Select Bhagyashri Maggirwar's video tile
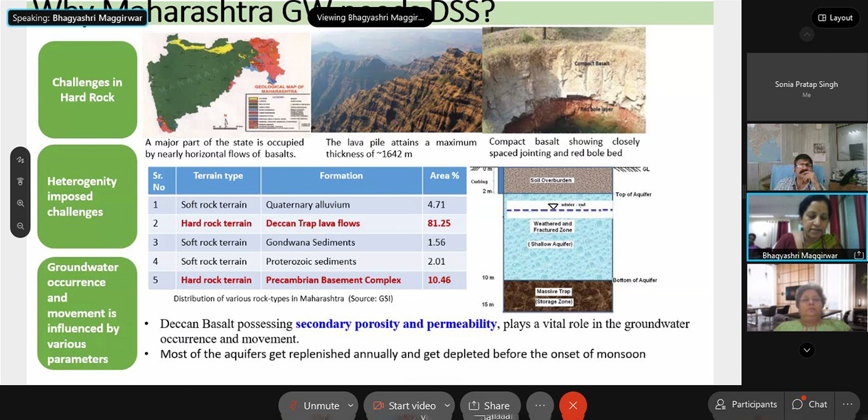The height and width of the screenshot is (420, 868). click(x=807, y=227)
